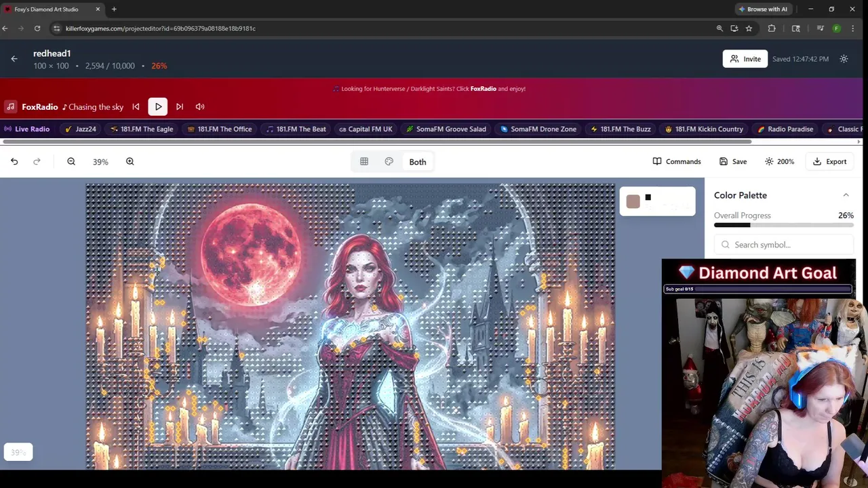Toggle the light/dark theme sun icon
The width and height of the screenshot is (868, 488).
click(844, 59)
